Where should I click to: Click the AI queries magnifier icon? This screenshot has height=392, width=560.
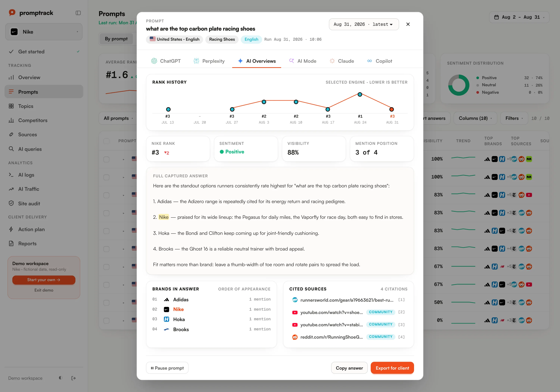tap(11, 149)
